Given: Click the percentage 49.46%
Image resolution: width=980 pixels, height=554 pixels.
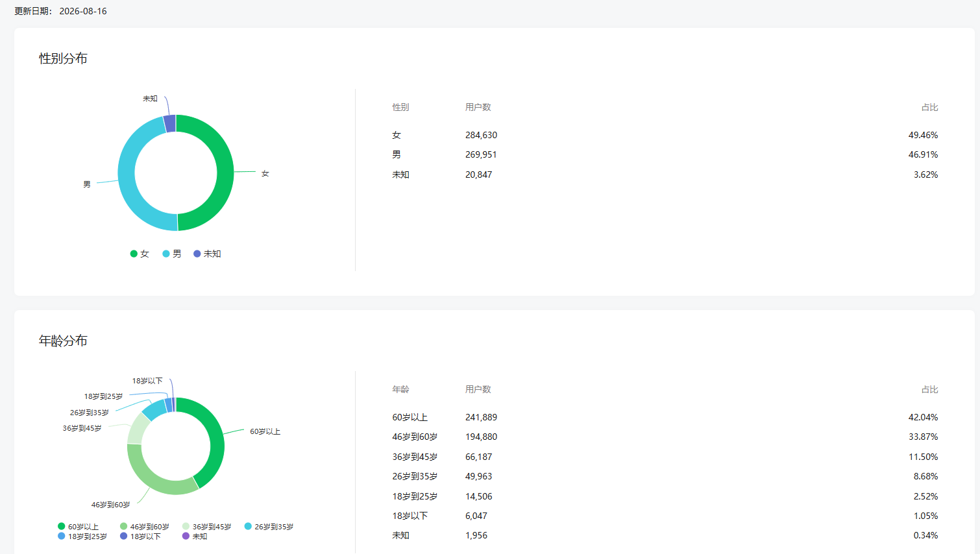Looking at the screenshot, I should [923, 135].
